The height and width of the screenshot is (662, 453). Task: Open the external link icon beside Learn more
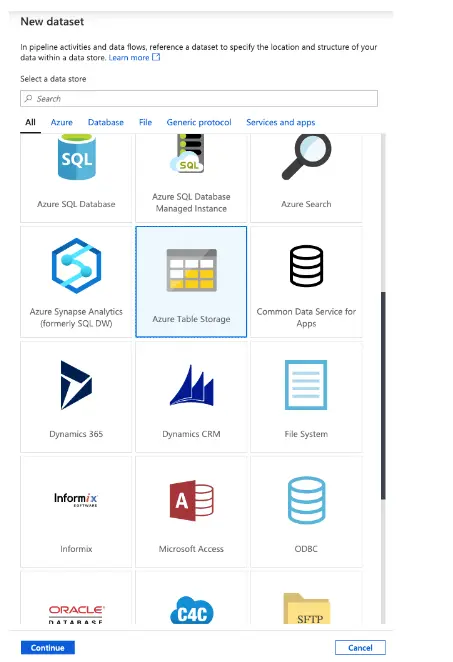156,57
